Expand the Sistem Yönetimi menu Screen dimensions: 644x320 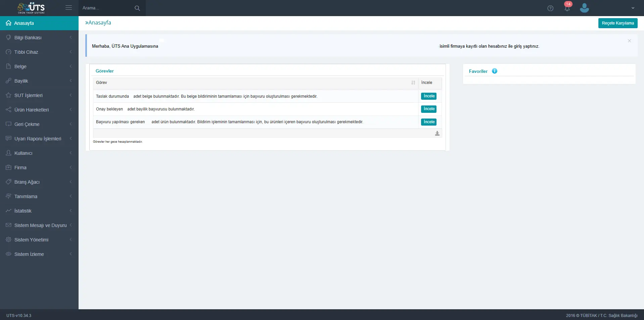click(x=39, y=240)
